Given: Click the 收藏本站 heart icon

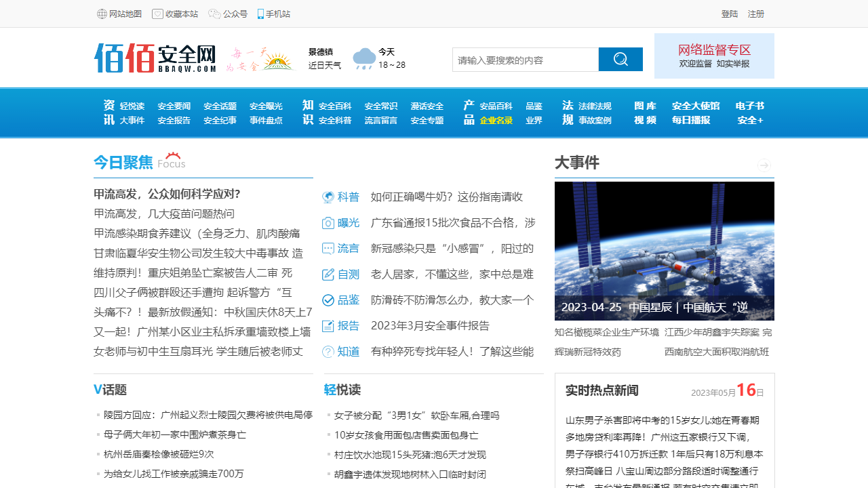Looking at the screenshot, I should (157, 14).
